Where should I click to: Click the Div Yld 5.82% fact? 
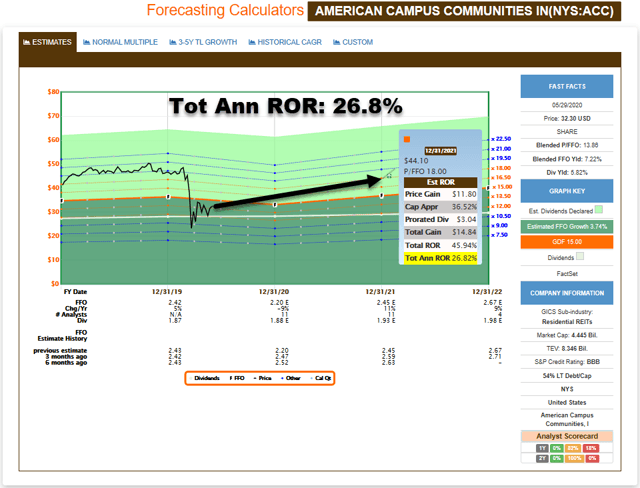pos(567,173)
